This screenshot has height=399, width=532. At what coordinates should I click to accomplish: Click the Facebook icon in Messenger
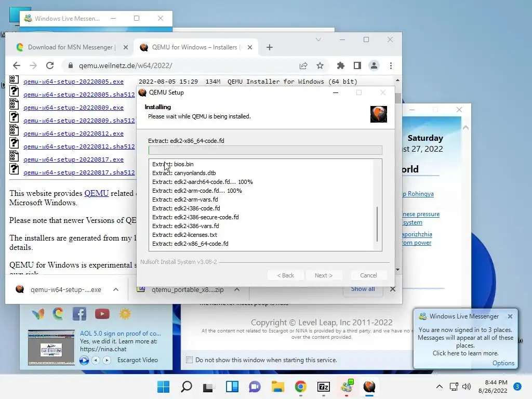pyautogui.click(x=79, y=314)
